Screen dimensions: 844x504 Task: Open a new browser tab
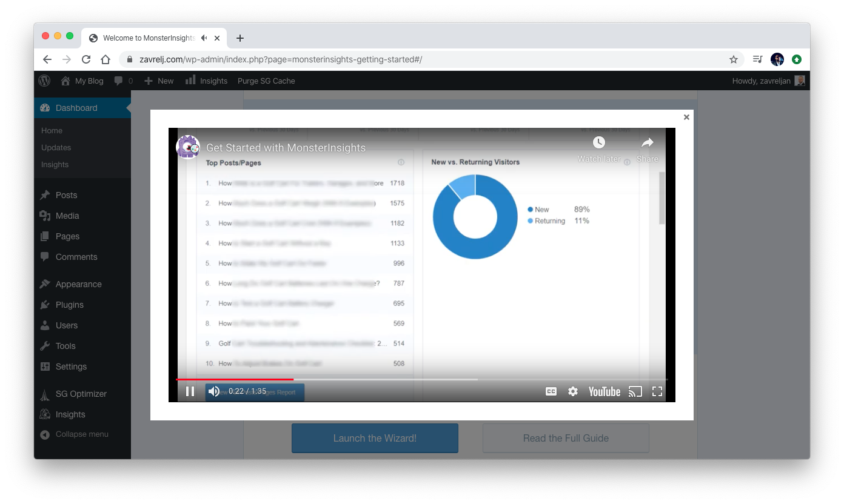click(x=240, y=38)
